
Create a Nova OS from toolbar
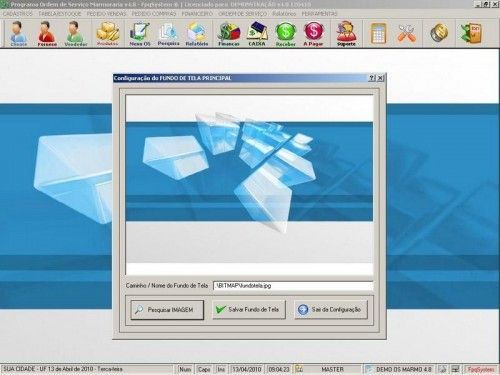[140, 33]
